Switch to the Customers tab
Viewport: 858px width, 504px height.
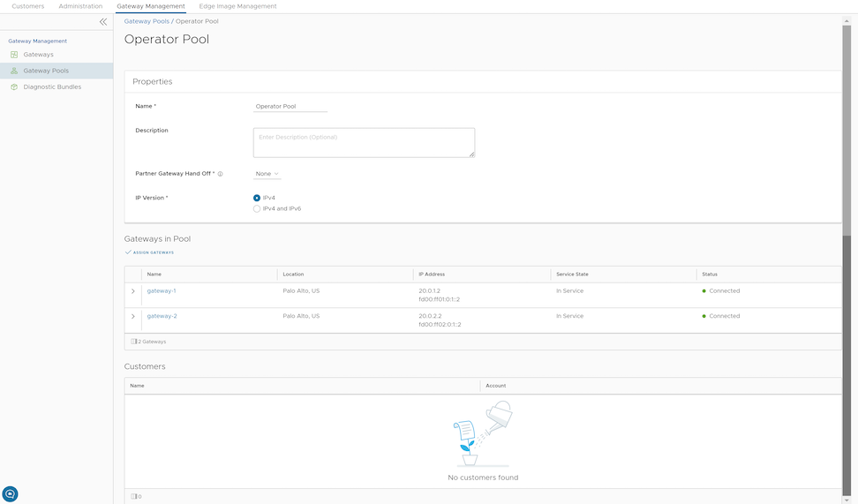pos(27,6)
